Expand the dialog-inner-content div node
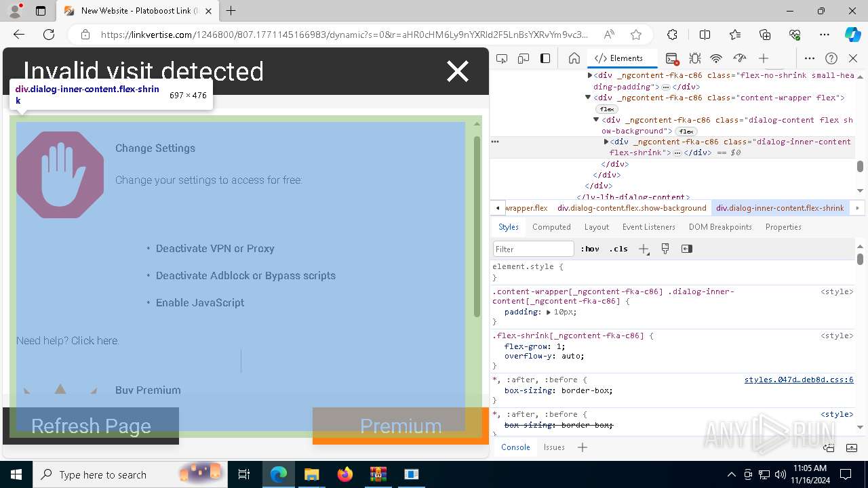Screen dimensions: 868x488 606,142
